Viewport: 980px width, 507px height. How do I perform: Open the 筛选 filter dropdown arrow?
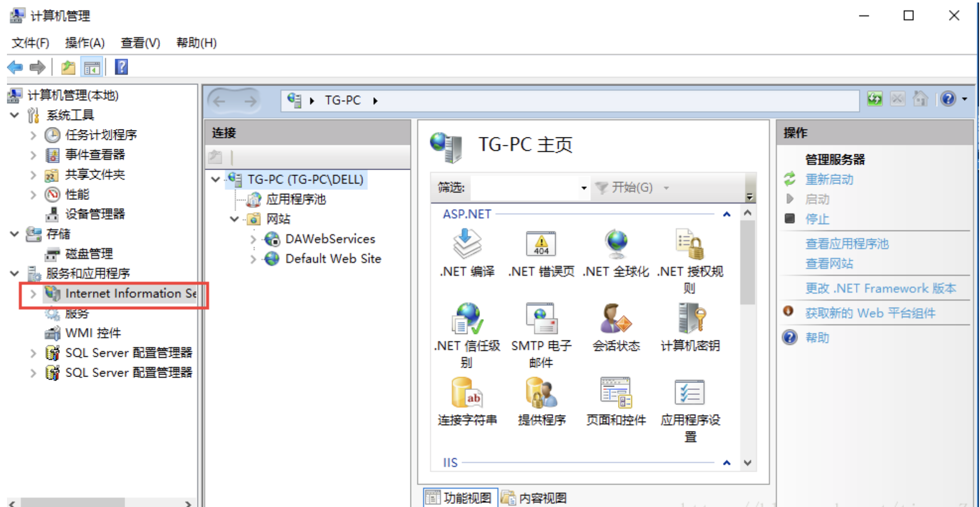[584, 188]
